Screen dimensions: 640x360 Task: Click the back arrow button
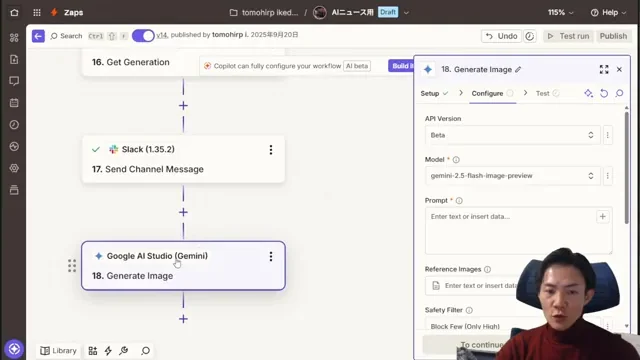point(38,36)
